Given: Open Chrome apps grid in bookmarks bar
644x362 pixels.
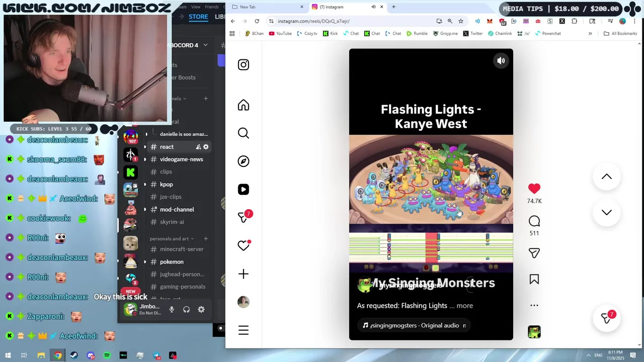Looking at the screenshot, I should click(x=232, y=34).
